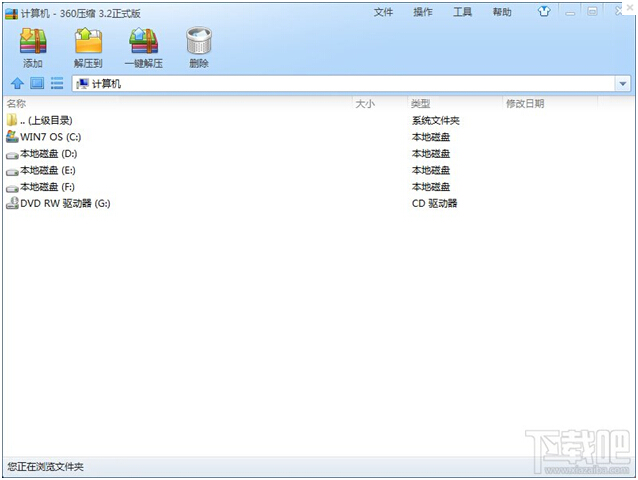
Task: Open the 操作 menu
Action: click(423, 12)
